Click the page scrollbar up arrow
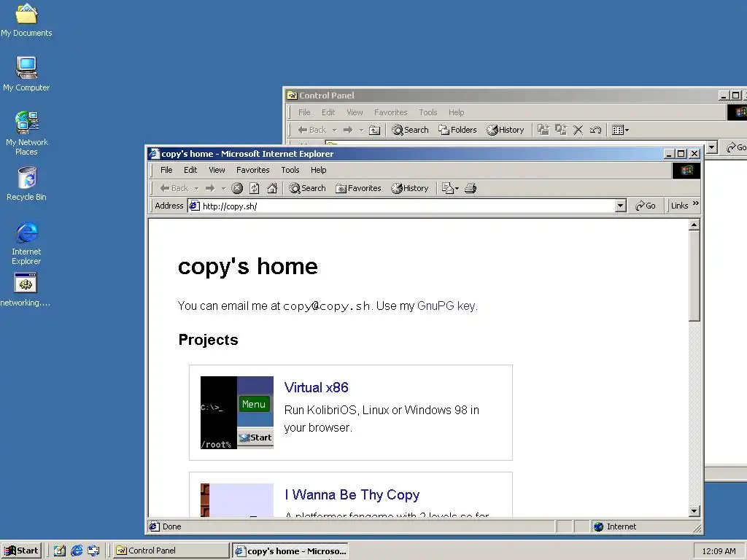The image size is (747, 560). [x=694, y=225]
